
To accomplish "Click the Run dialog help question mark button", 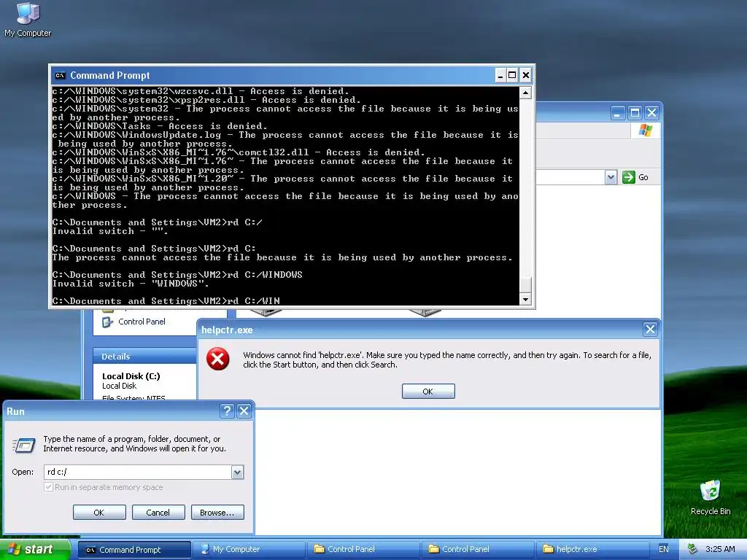I will coord(228,411).
